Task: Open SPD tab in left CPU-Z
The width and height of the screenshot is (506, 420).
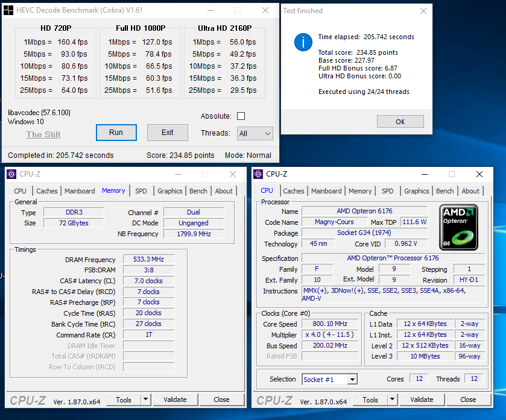Action: click(x=141, y=191)
